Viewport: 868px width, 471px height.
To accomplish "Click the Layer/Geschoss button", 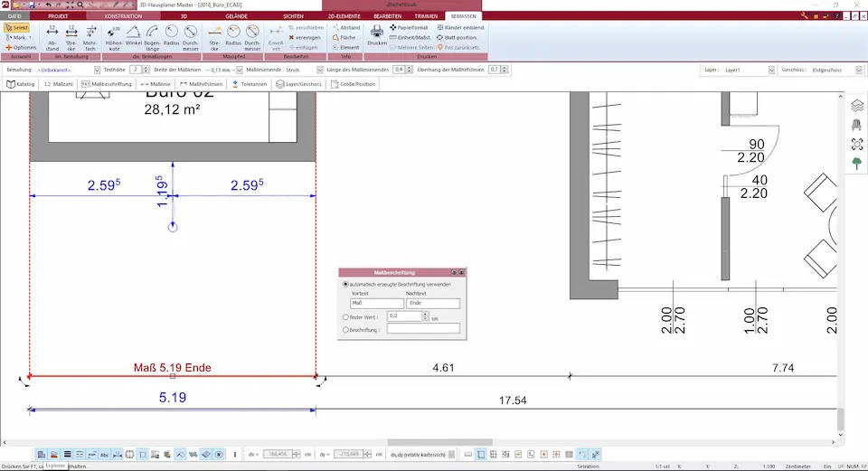I will (x=298, y=84).
